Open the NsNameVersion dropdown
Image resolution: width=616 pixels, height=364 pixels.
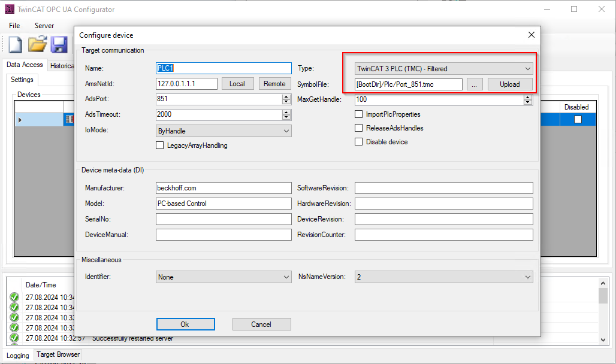(x=443, y=277)
